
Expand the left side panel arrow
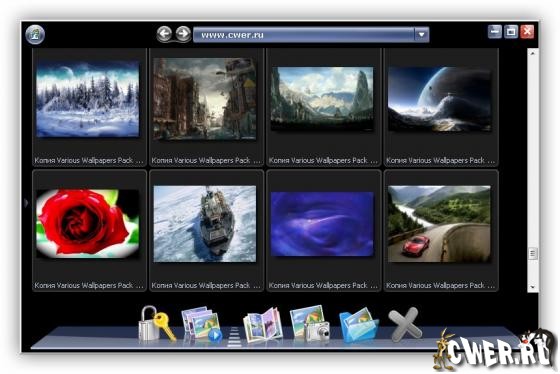26,203
